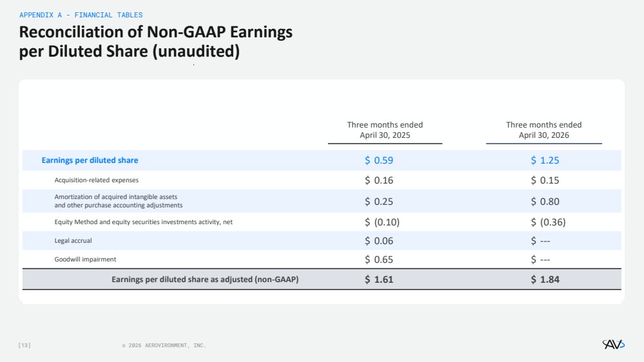644x362 pixels.
Task: Click the $1.84 adjusted non-GAAP total
Action: [545, 280]
